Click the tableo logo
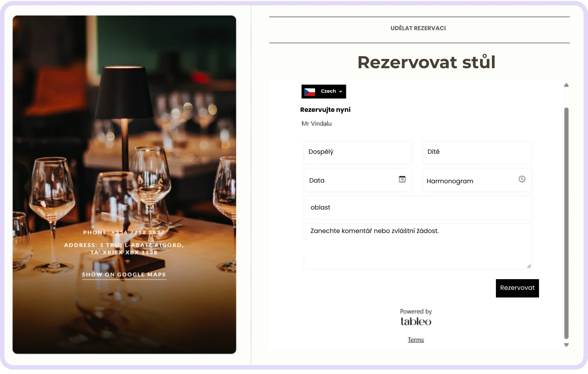Image resolution: width=588 pixels, height=374 pixels. tap(416, 321)
